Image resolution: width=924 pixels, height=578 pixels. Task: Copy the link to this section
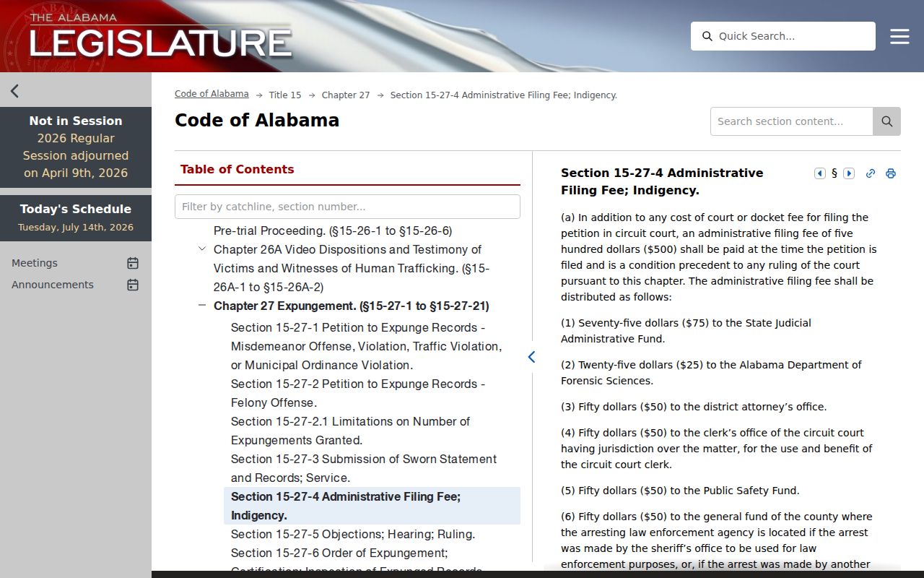coord(871,173)
